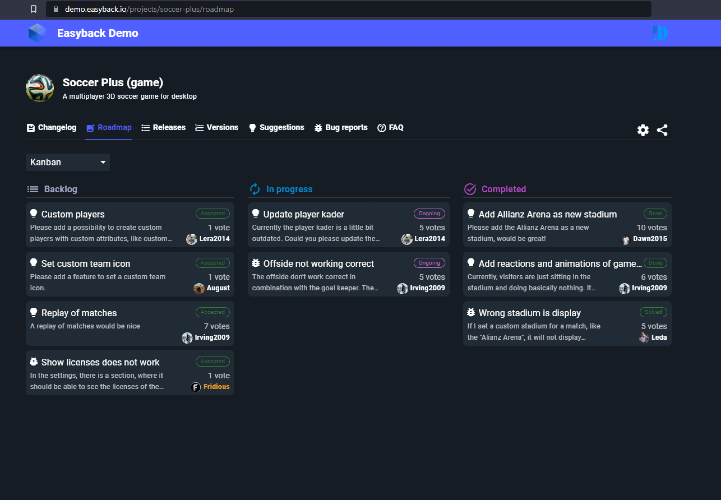Viewport: 721px width, 500px height.
Task: Open Update player kader suggestion
Action: click(303, 214)
